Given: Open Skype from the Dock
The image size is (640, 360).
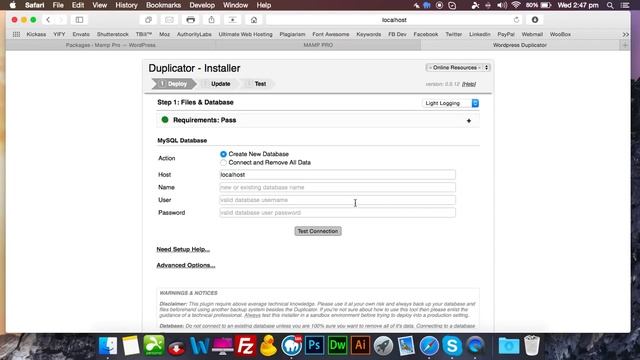Looking at the screenshot, I should pos(452,346).
